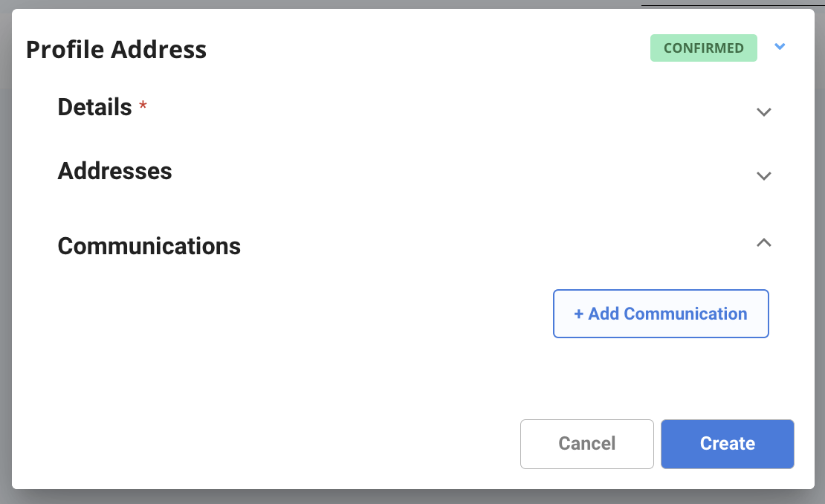This screenshot has height=504, width=825.
Task: Click the red required asterisk beside Details
Action: [143, 106]
